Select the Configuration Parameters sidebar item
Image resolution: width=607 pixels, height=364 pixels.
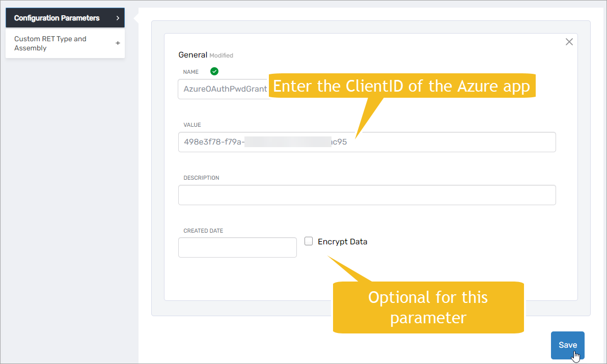coord(56,17)
